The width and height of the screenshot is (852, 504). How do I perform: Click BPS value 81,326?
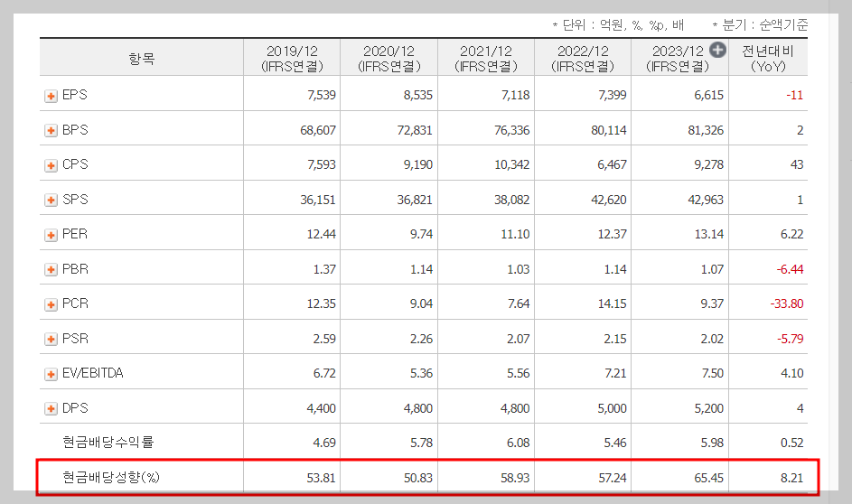tap(706, 130)
